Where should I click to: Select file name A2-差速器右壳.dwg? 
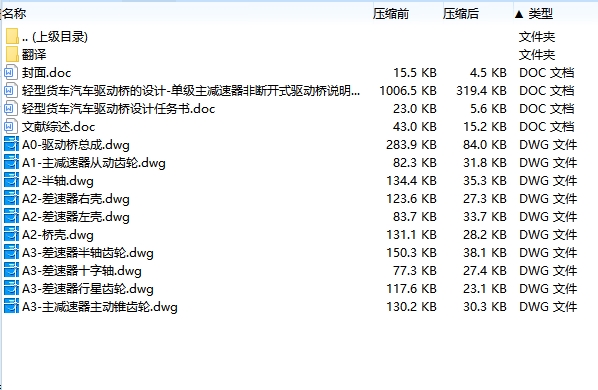(76, 199)
